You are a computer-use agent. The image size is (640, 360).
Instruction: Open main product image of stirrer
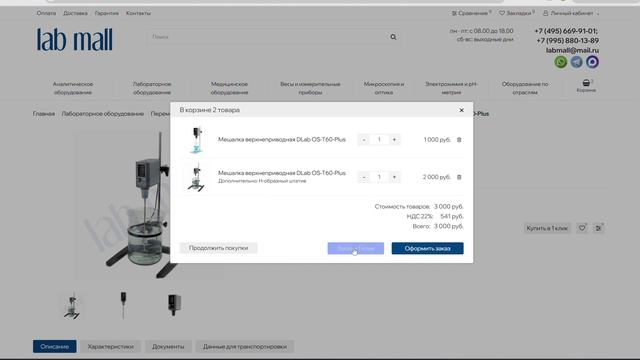coord(122,204)
